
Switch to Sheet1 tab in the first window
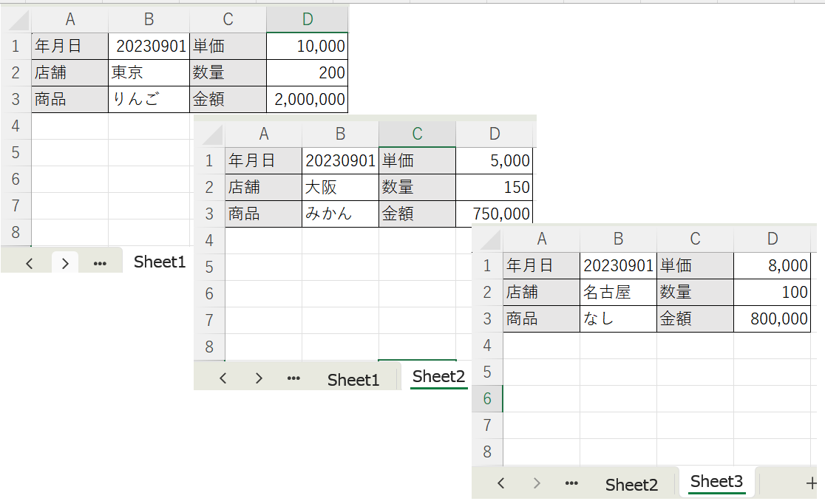160,262
